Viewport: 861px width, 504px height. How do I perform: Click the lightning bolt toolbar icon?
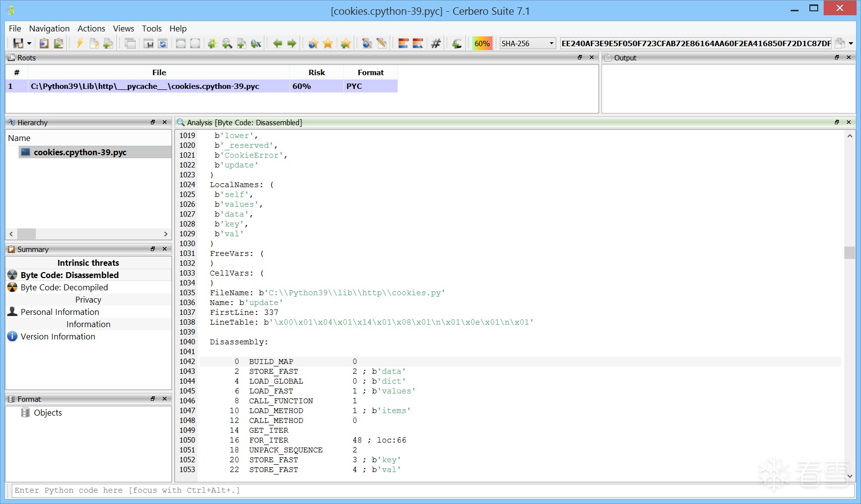click(x=80, y=43)
